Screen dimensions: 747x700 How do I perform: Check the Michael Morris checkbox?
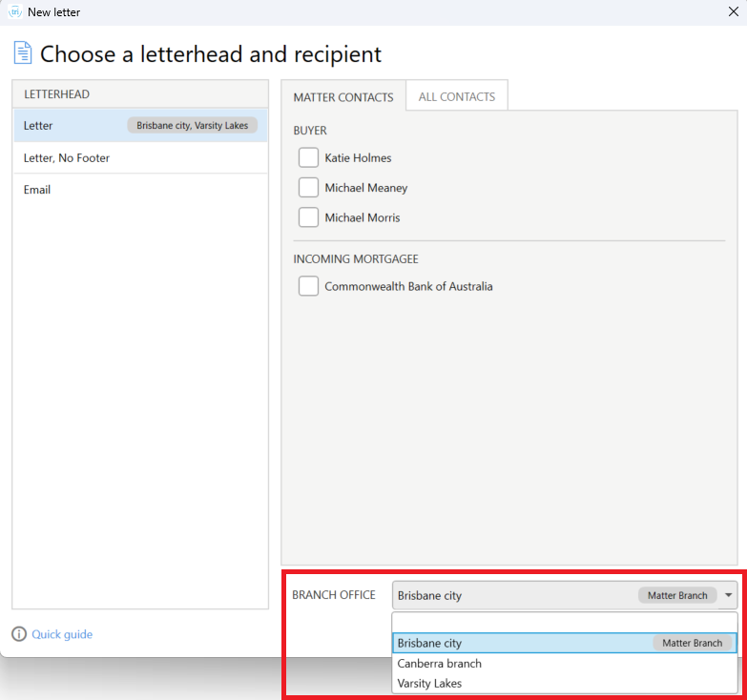(308, 217)
